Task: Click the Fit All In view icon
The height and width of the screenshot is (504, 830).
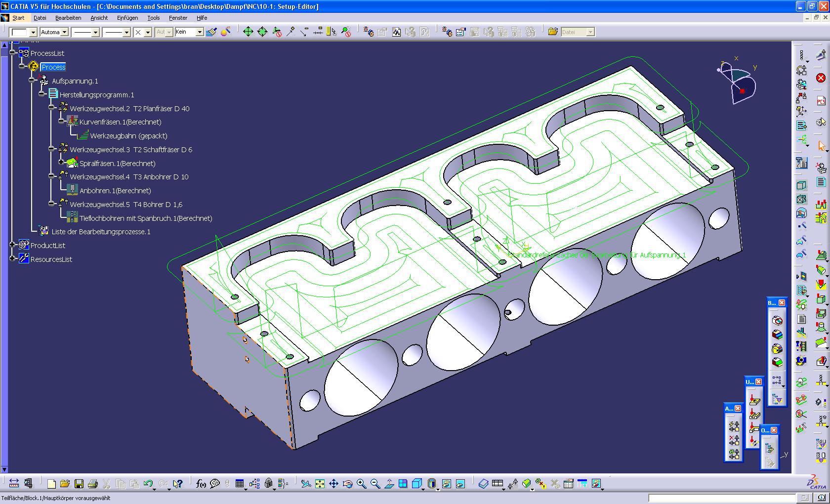Action: click(320, 484)
